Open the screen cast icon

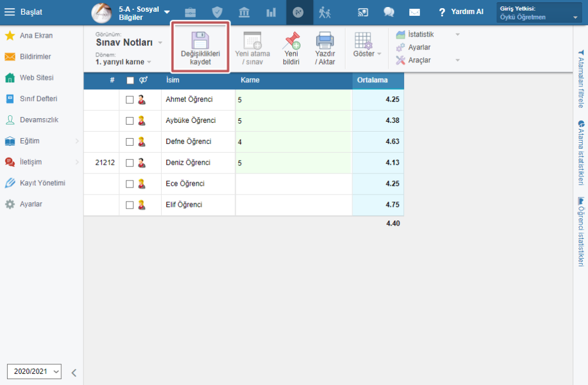click(363, 12)
